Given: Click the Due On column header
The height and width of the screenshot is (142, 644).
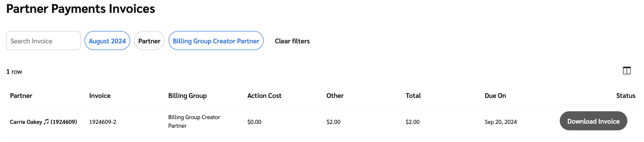Looking at the screenshot, I should pyautogui.click(x=495, y=96).
